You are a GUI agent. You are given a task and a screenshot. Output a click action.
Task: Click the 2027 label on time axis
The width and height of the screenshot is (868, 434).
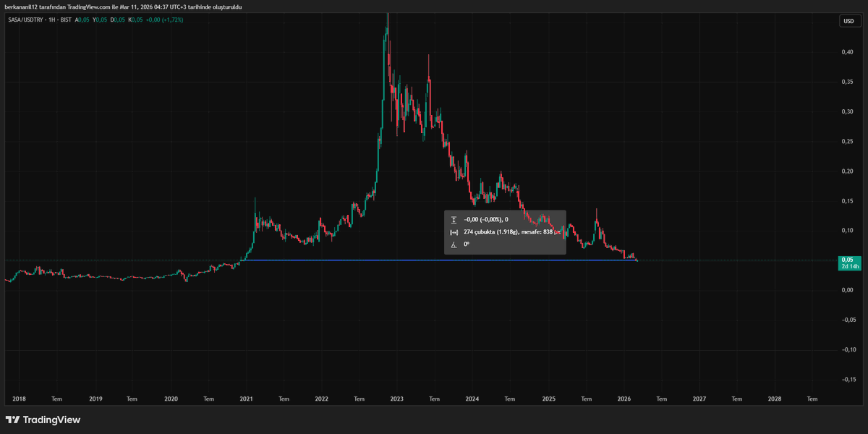699,398
